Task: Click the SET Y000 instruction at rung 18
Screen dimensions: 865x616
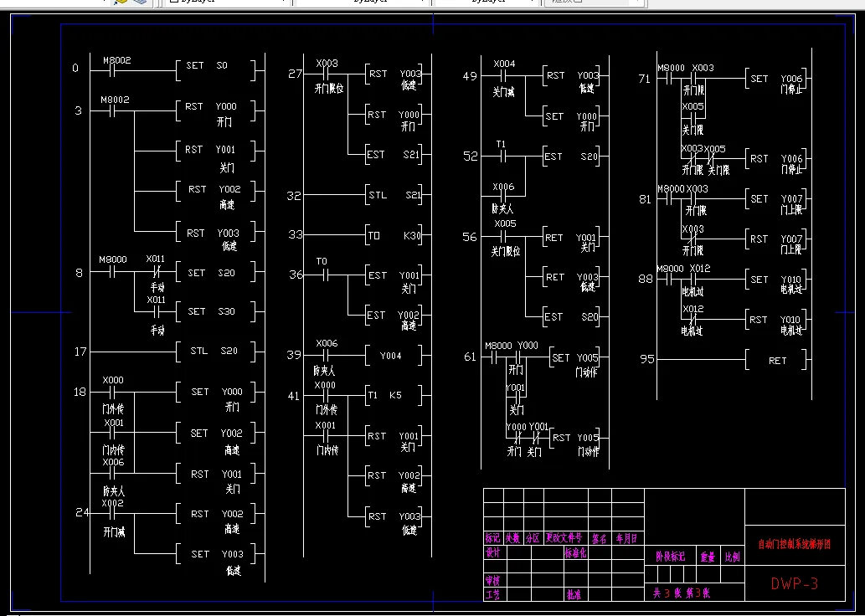Action: pos(216,392)
